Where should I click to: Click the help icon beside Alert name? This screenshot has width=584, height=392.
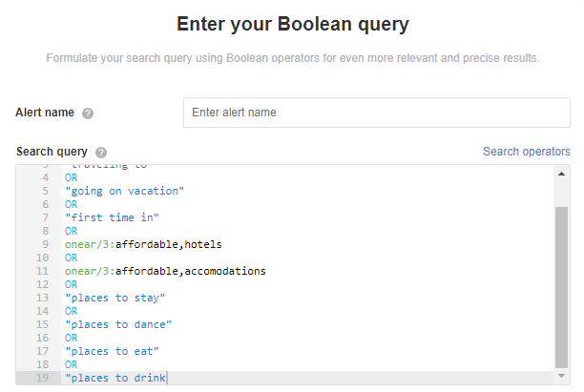pos(88,113)
